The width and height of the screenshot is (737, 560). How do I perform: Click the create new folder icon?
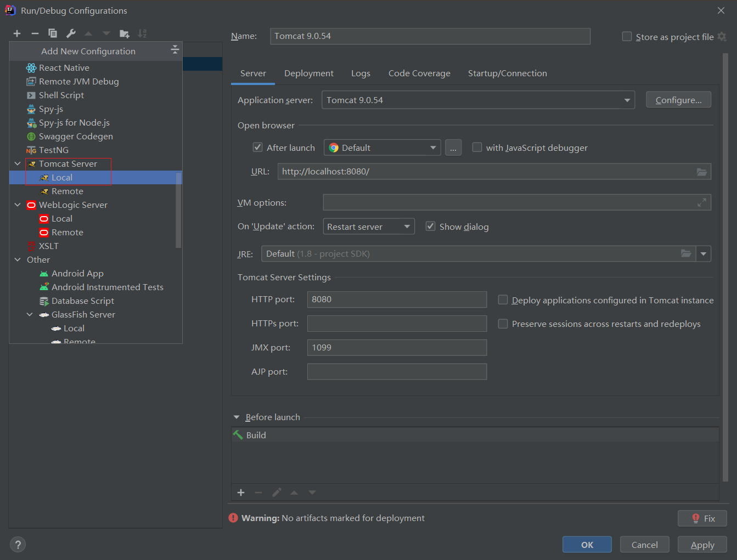(125, 33)
